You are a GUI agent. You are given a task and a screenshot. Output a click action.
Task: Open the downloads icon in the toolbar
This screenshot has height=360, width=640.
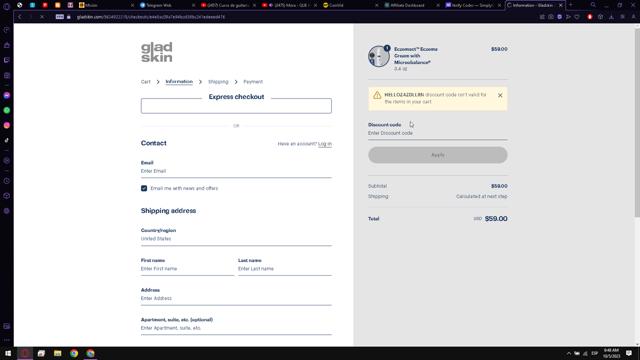coord(611,17)
